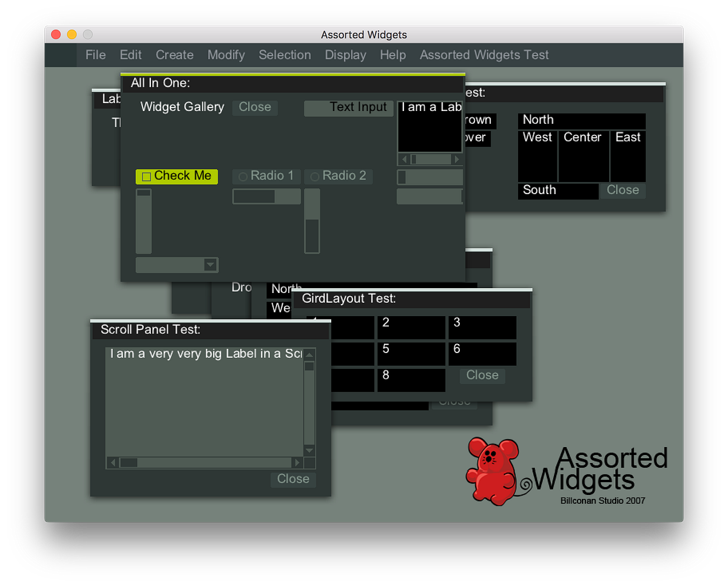The width and height of the screenshot is (728, 586).
Task: Close the GirdLayout Test window
Action: tap(482, 375)
